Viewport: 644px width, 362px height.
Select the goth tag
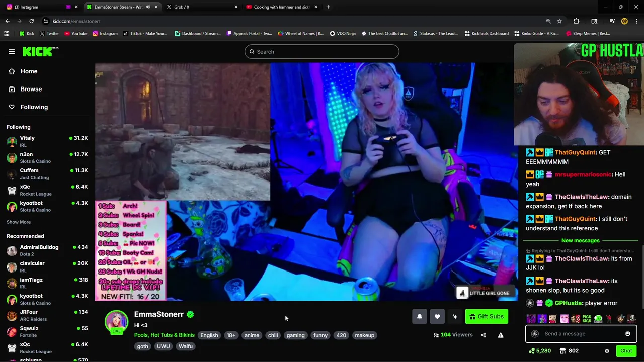143,346
